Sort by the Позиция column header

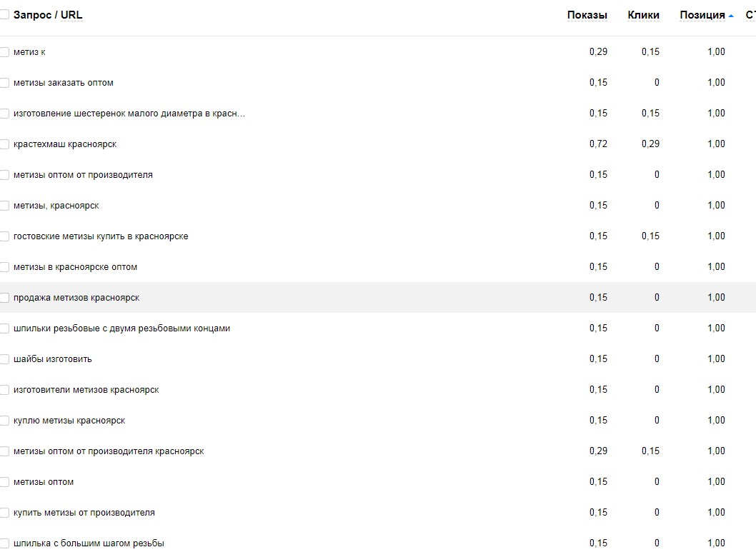coord(702,15)
